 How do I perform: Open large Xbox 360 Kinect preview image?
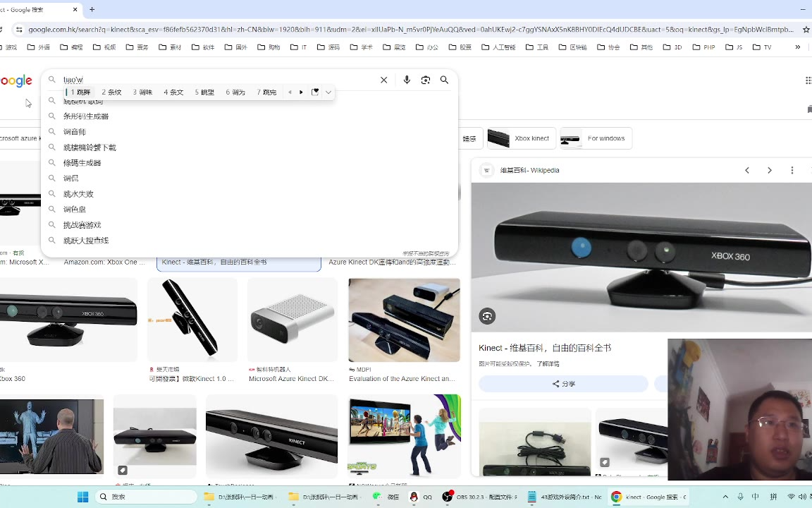coord(641,257)
